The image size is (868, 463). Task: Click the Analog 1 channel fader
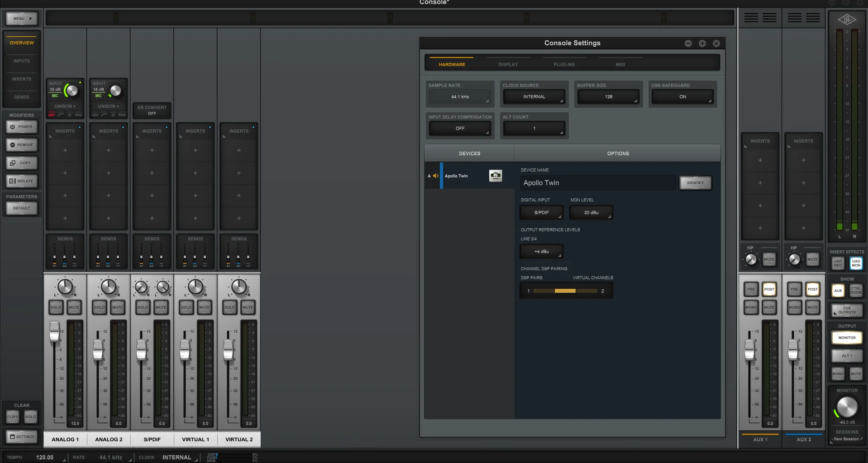click(x=54, y=331)
